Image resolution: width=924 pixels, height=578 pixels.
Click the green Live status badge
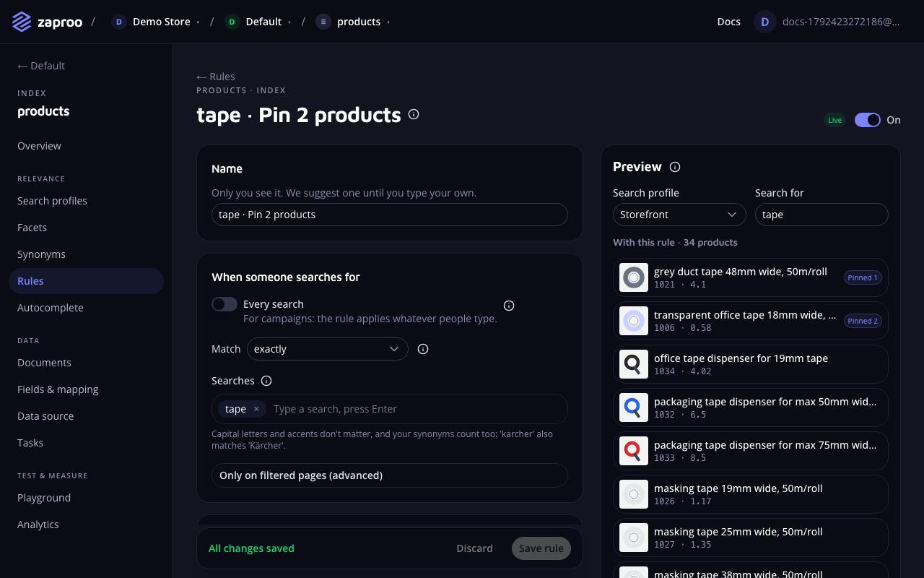click(x=835, y=120)
